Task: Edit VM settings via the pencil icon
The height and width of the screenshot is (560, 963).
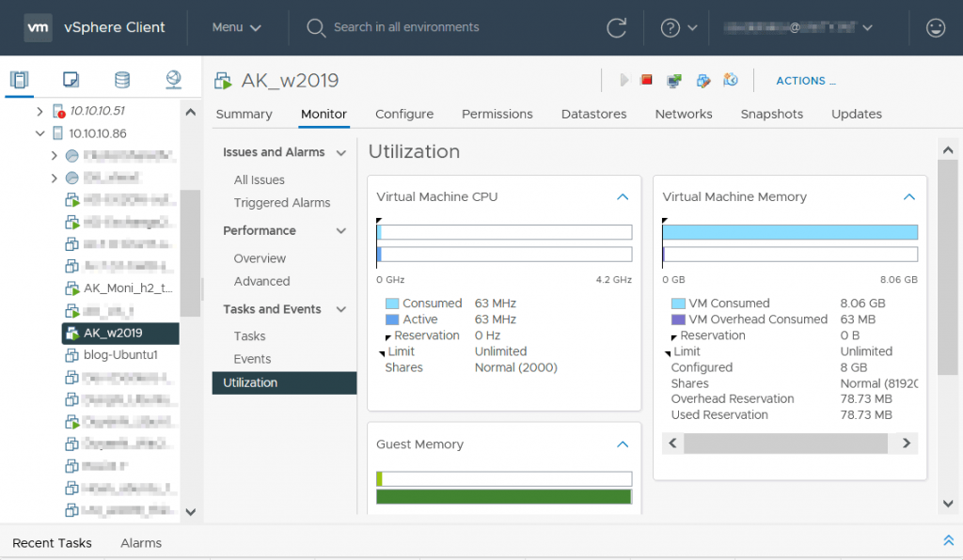Action: coord(703,81)
